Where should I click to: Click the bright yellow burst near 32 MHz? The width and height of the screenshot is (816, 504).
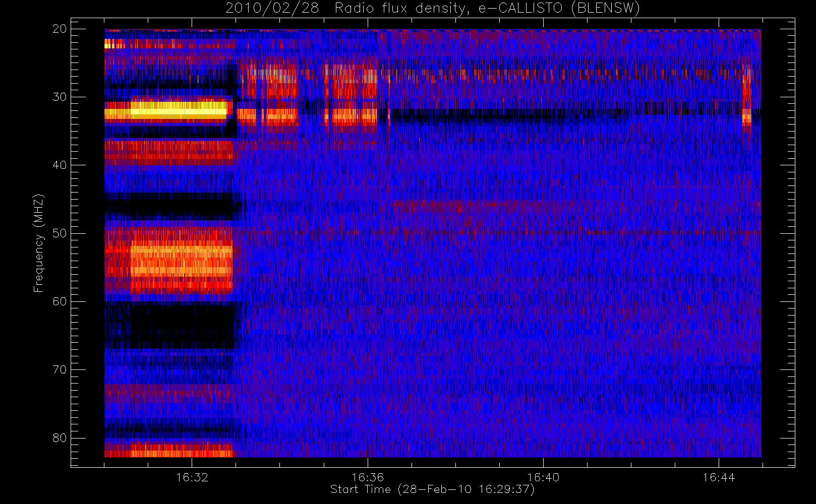click(x=179, y=110)
